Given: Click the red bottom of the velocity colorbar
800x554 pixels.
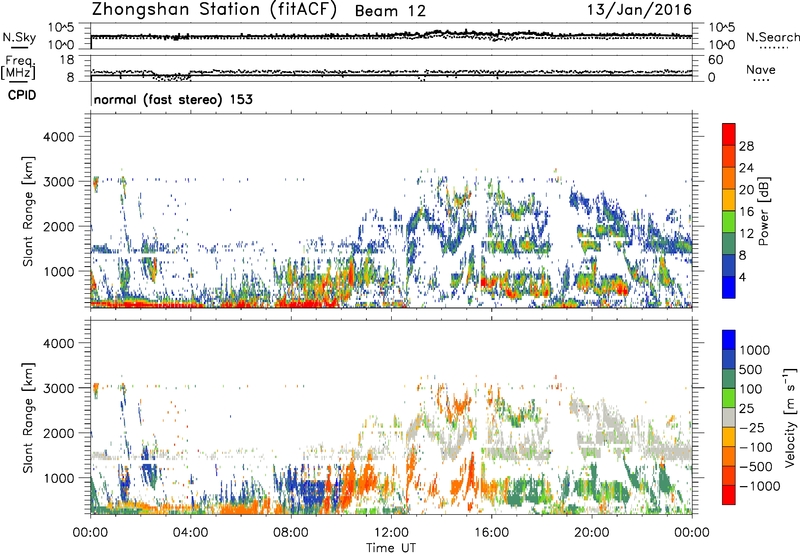Looking at the screenshot, I should (x=729, y=495).
